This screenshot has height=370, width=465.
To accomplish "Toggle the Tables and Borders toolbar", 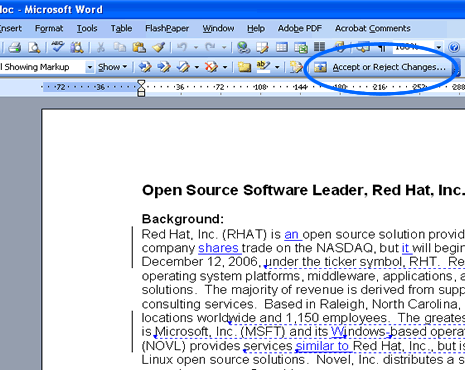I will coord(263,48).
